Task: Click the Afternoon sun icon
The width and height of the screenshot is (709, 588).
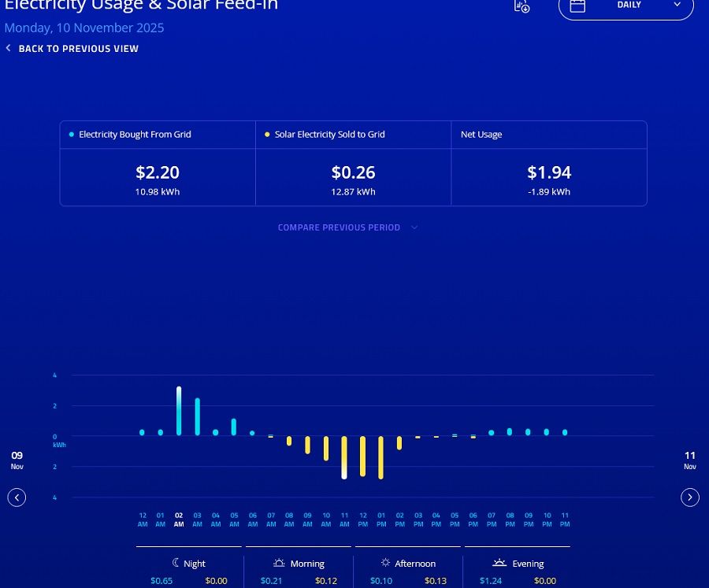Action: [385, 564]
